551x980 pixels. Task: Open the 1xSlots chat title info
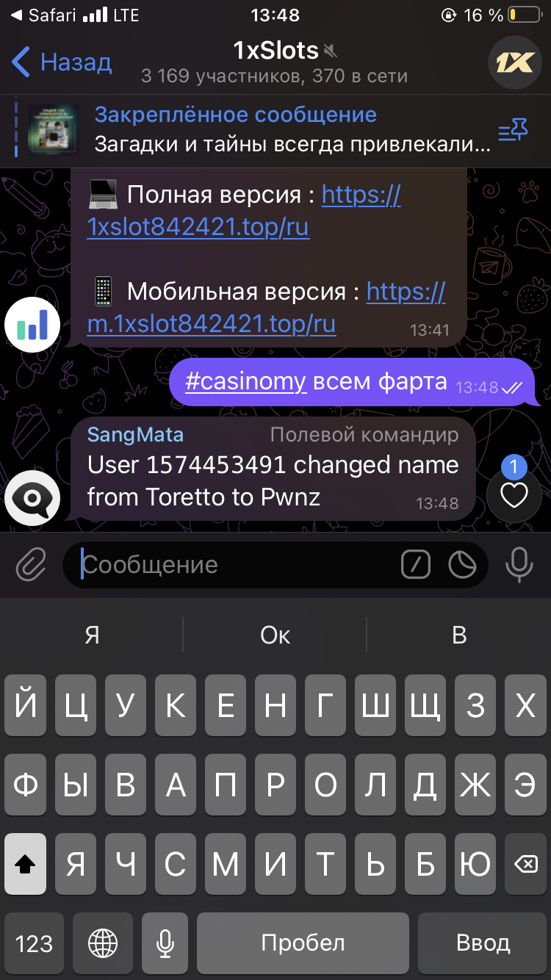tap(275, 62)
